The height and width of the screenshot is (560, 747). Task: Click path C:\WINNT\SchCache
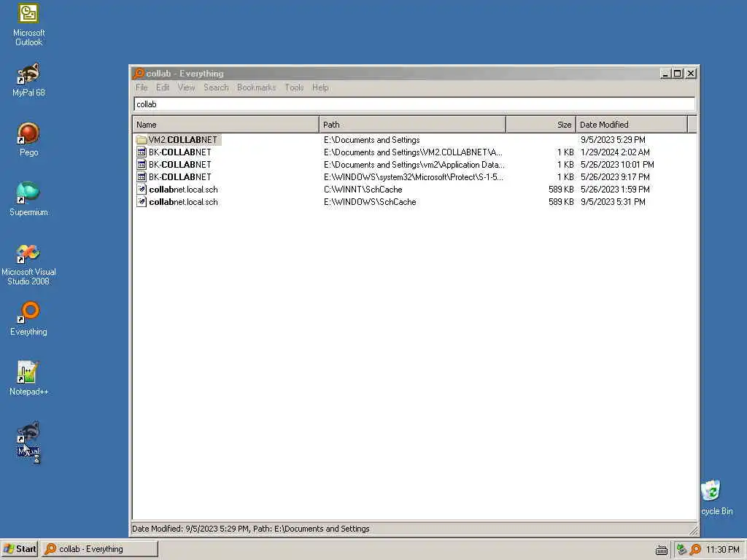[x=363, y=189]
